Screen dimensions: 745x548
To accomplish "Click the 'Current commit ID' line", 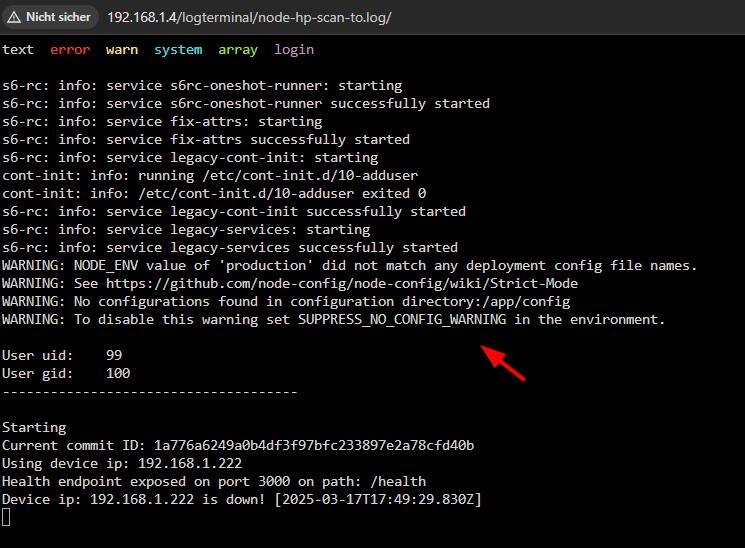I will point(238,446).
